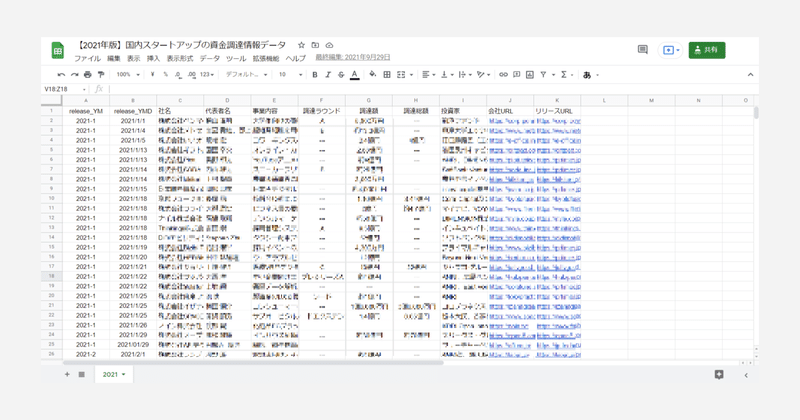Insert a chart via toolbar
800x420 pixels.
[x=530, y=75]
